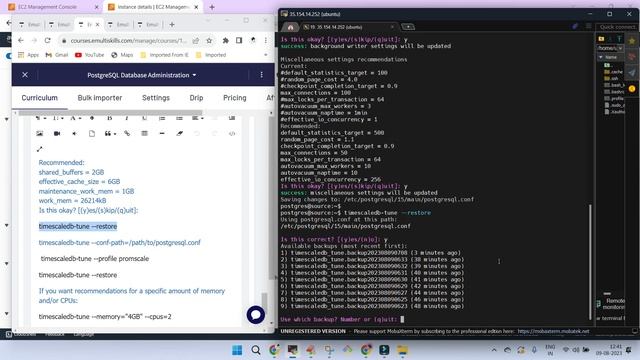
Task: Insert a horizontal line in the editor
Action: click(x=162, y=133)
